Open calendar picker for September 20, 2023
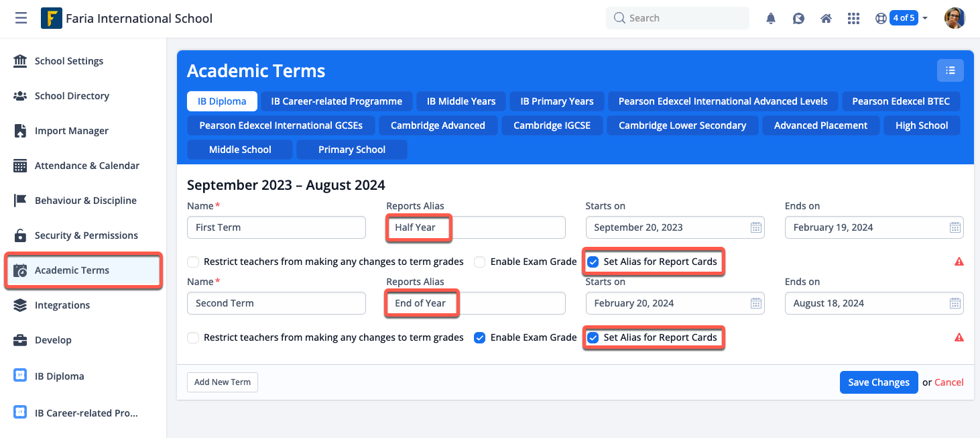 [755, 227]
